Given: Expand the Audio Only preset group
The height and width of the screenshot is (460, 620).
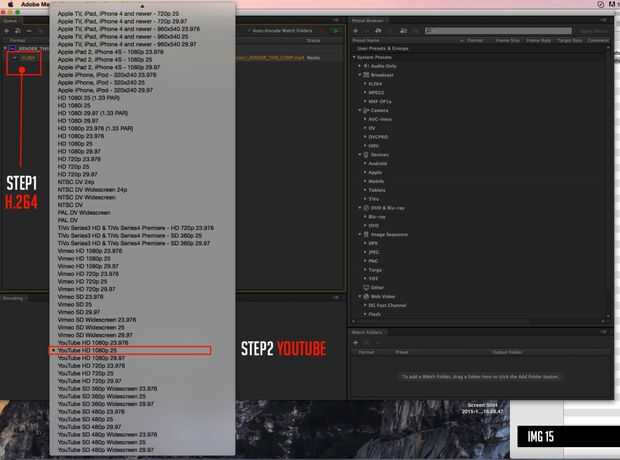Looking at the screenshot, I should click(x=360, y=66).
